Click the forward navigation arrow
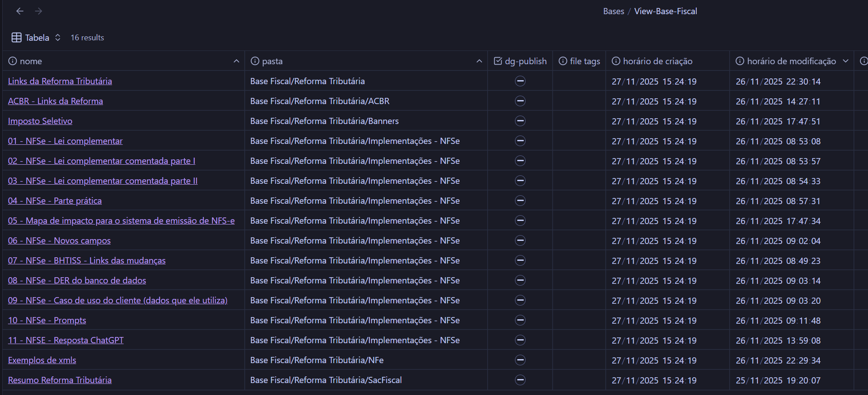The height and width of the screenshot is (395, 868). [38, 12]
